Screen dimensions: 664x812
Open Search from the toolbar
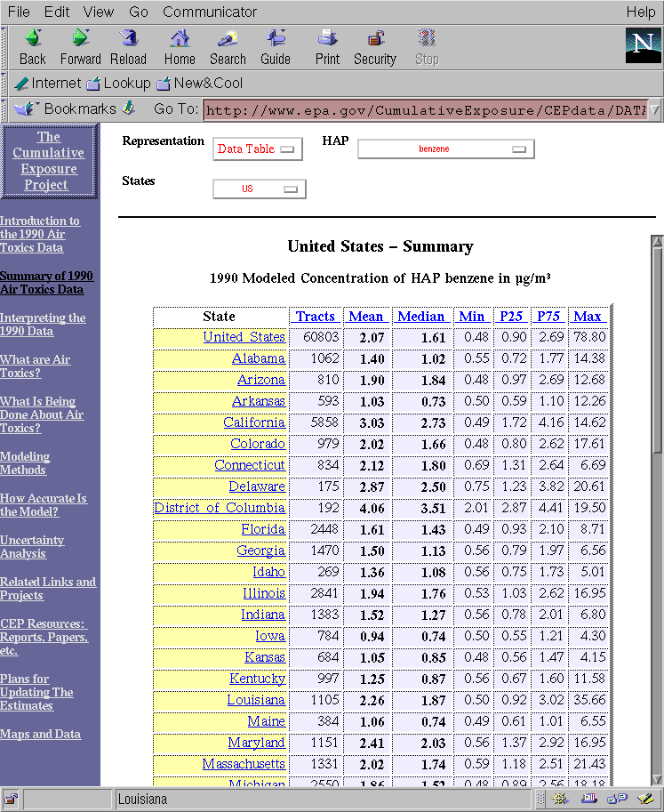pyautogui.click(x=228, y=39)
